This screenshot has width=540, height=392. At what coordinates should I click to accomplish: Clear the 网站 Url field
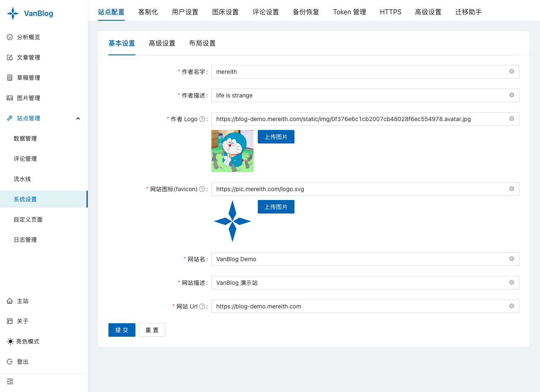[512, 306]
